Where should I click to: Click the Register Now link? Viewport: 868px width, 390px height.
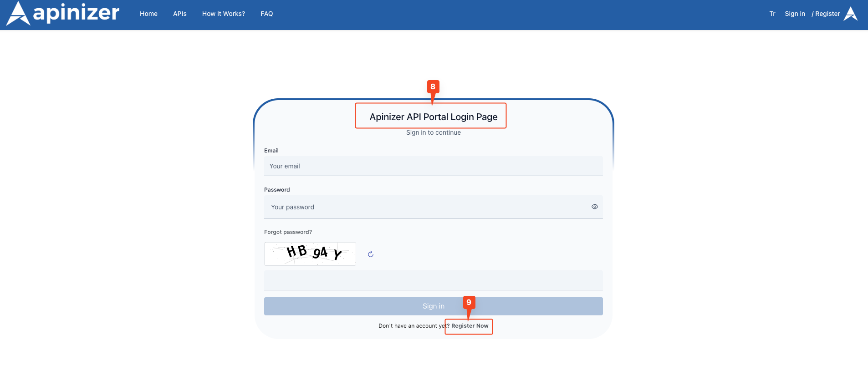(x=470, y=326)
